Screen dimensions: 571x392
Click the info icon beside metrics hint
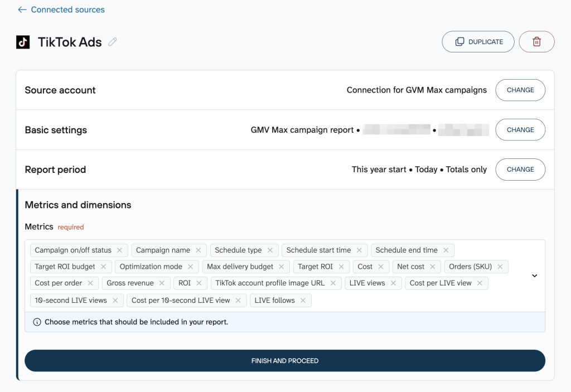click(x=37, y=322)
